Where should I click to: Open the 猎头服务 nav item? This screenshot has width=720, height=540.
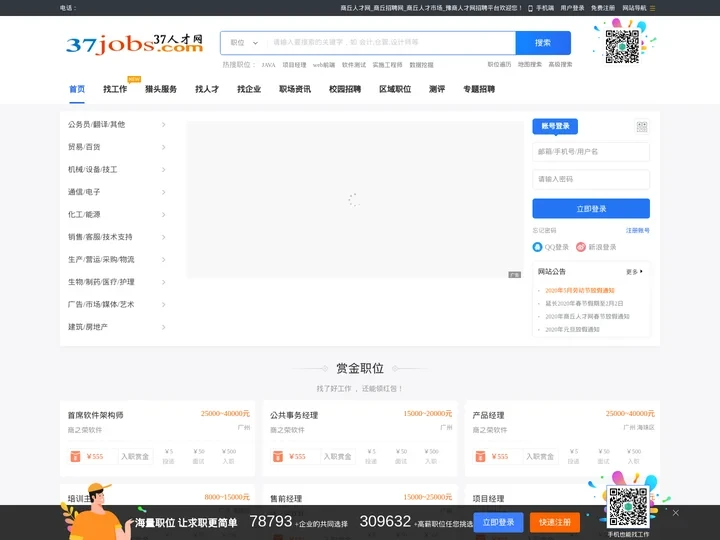(x=161, y=89)
